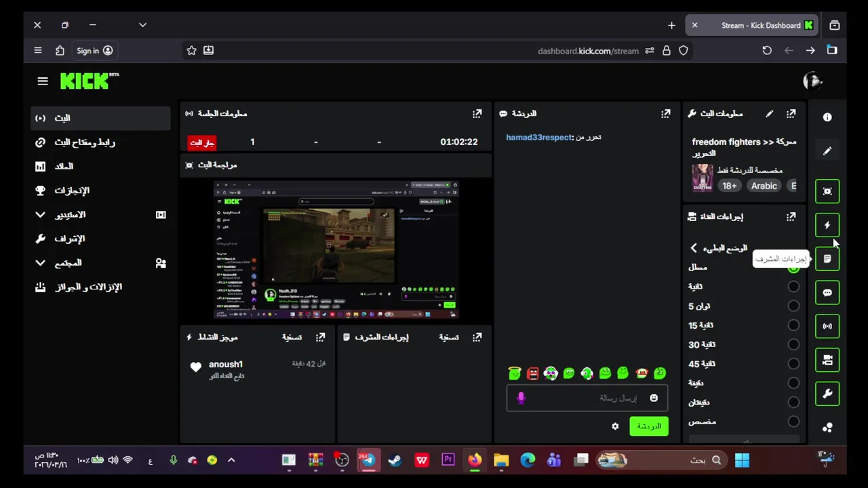Open chat settings gear icon
Viewport: 868px width, 488px height.
click(615, 426)
